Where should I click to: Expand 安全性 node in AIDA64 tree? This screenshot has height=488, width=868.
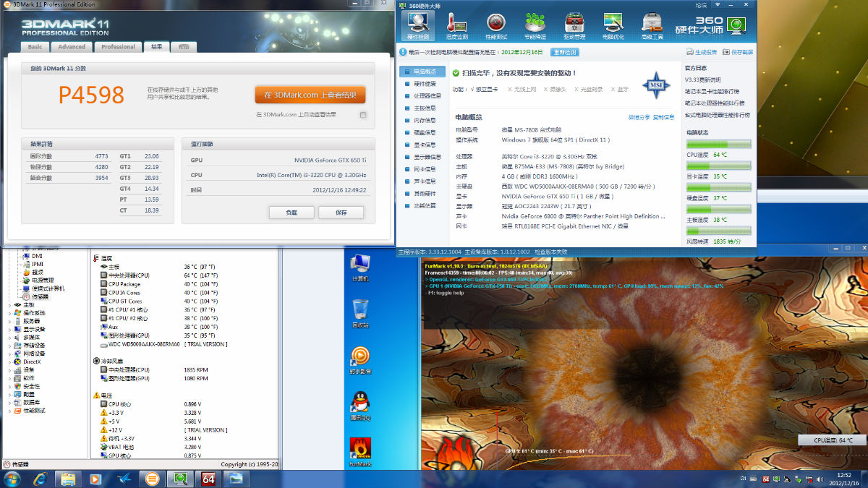click(x=10, y=386)
